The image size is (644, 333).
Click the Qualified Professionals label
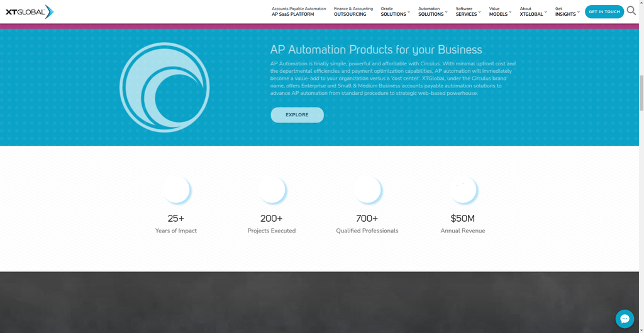pyautogui.click(x=367, y=231)
